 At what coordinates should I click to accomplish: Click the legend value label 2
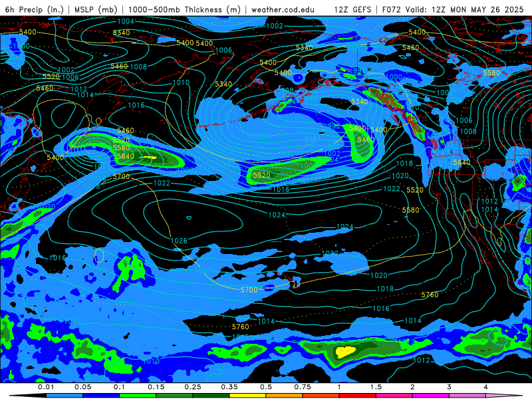click(412, 387)
